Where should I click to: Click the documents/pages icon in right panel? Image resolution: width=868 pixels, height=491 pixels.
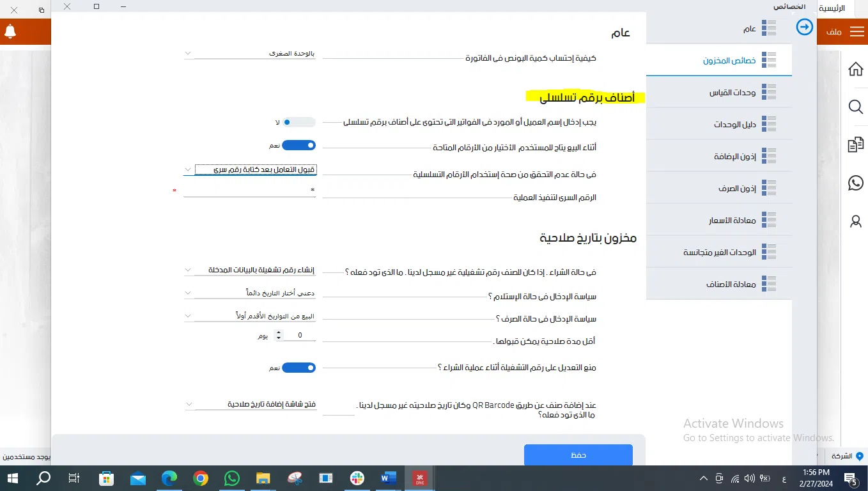[x=855, y=145]
